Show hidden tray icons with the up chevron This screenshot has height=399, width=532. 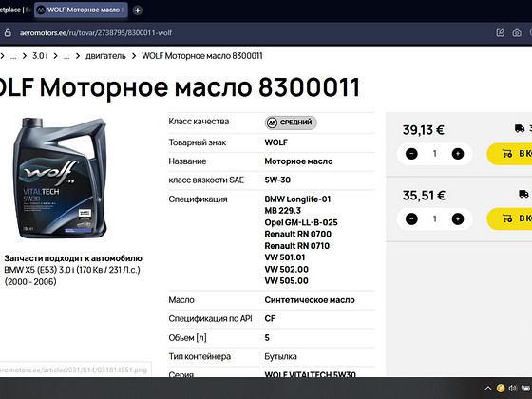pyautogui.click(x=488, y=389)
